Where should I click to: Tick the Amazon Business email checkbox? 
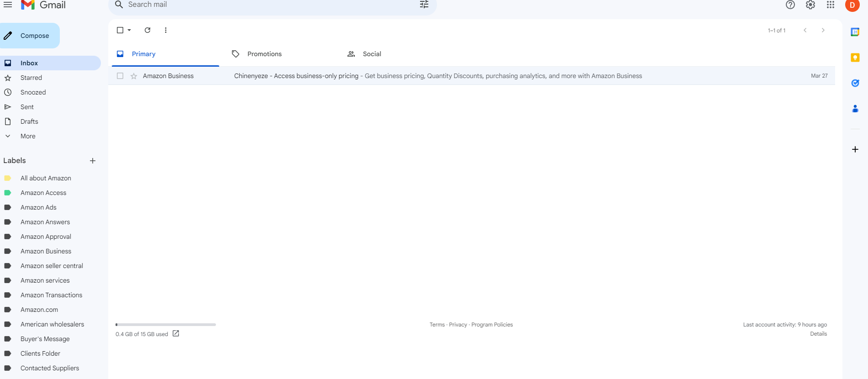tap(120, 76)
